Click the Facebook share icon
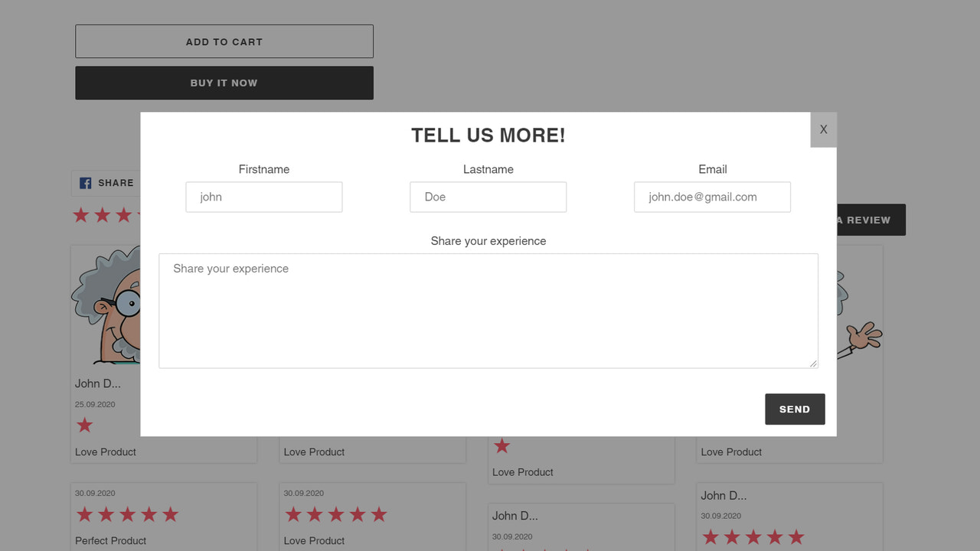Screen dimensions: 980x551 point(84,183)
